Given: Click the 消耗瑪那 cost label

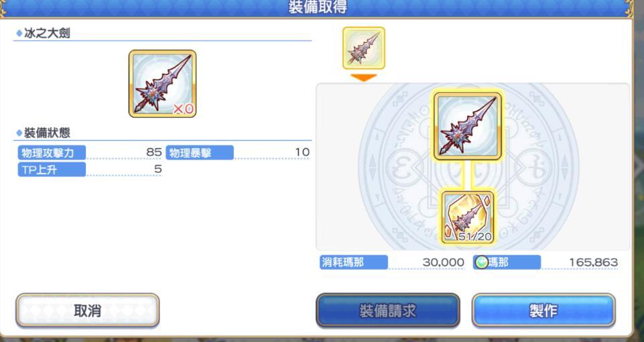Looking at the screenshot, I should click(354, 262).
